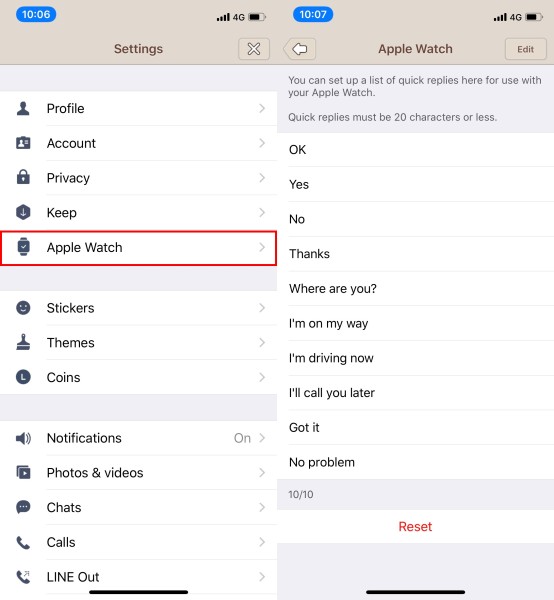Select the Privacy settings label
The image size is (554, 600).
pyautogui.click(x=68, y=178)
